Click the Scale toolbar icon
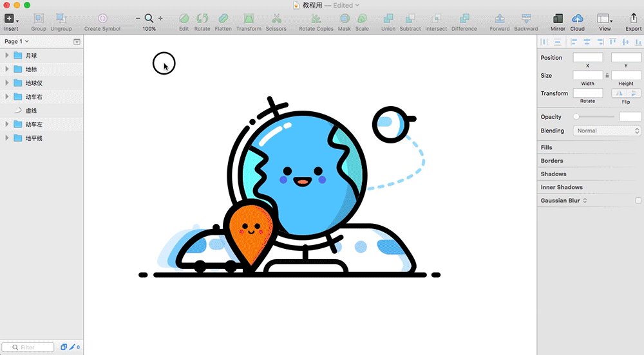Viewport: 644px width, 355px height. 362,19
